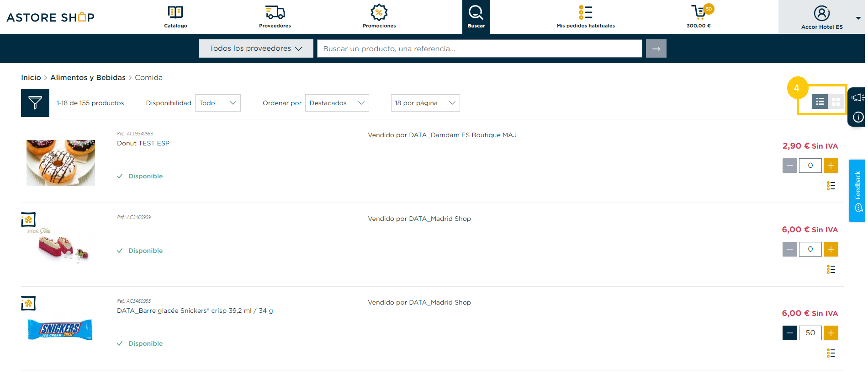Open Mis pedidos habituales

point(586,17)
